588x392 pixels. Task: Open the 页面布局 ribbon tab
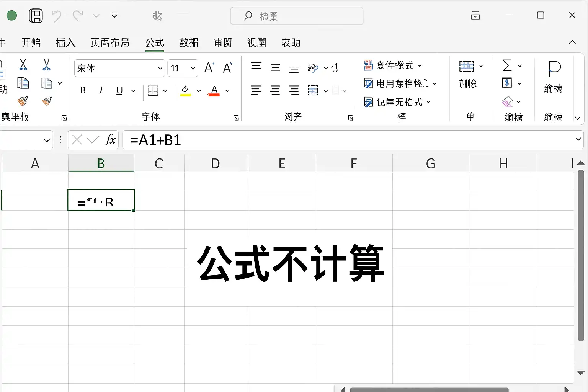(x=110, y=42)
